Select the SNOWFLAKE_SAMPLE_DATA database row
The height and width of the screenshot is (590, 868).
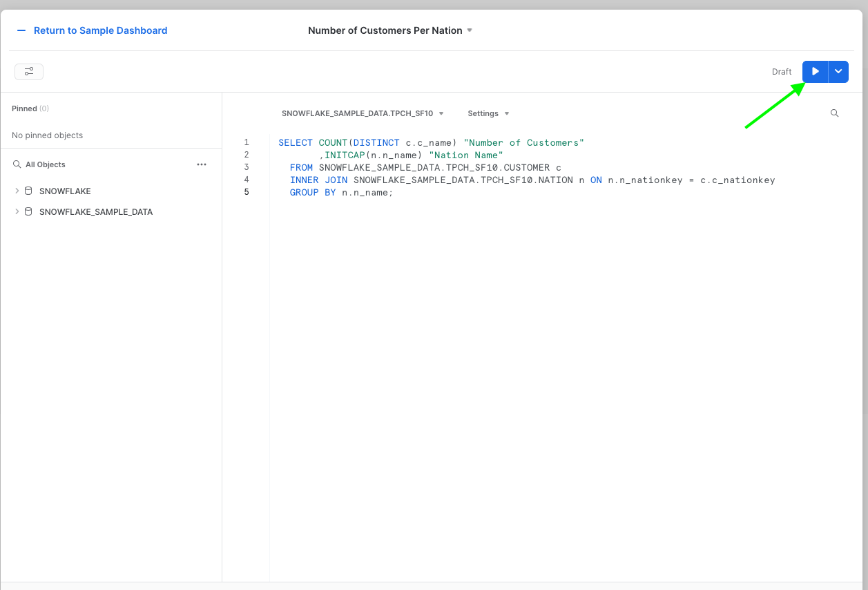(x=110, y=211)
